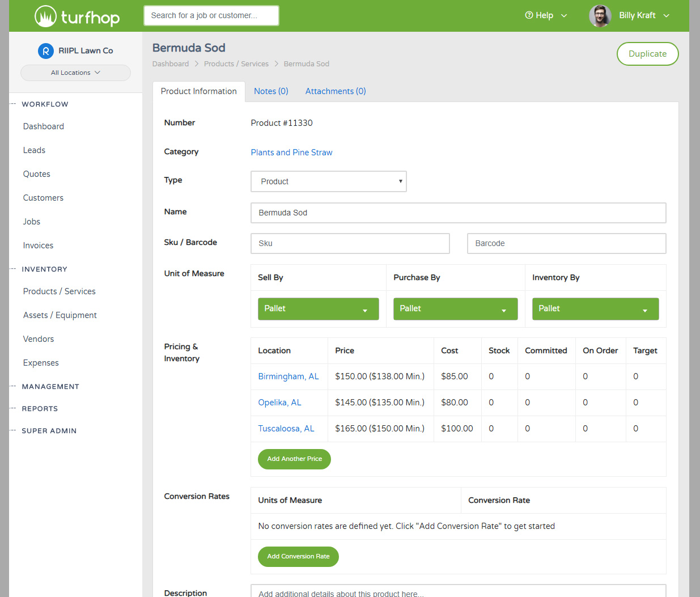Click the Add Another Price button

click(x=294, y=459)
